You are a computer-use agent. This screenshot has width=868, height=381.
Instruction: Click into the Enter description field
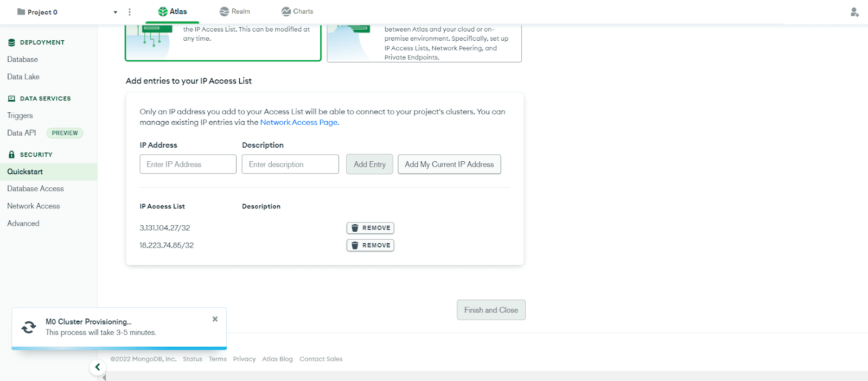(290, 164)
